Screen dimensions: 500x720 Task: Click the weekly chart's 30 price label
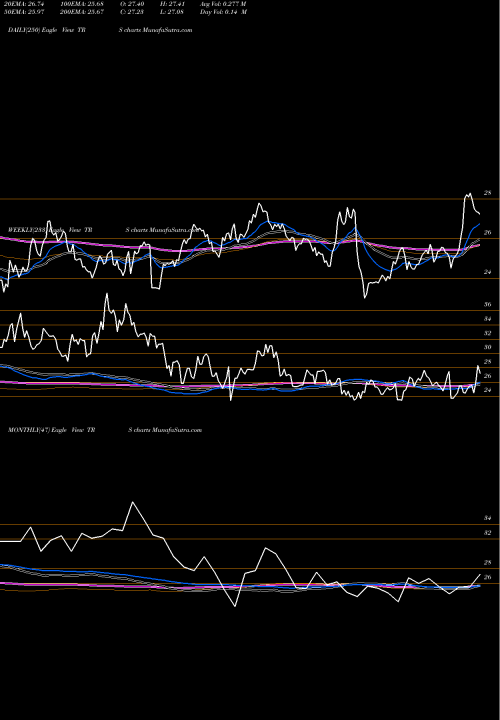coord(488,347)
